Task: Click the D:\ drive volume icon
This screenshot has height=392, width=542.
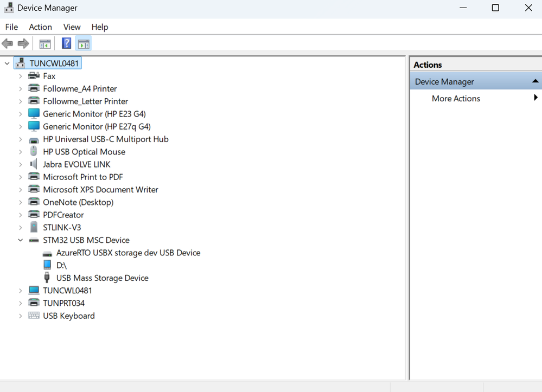Action: pyautogui.click(x=47, y=265)
